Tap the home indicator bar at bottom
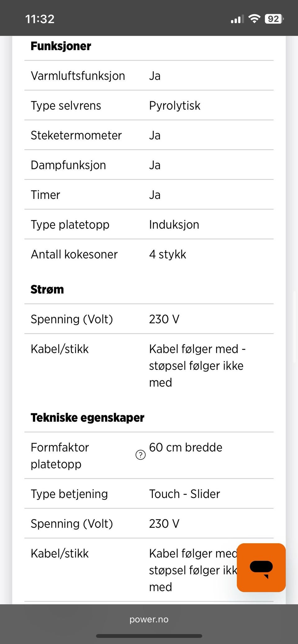Screen dimensions: 298x644 [149, 636]
